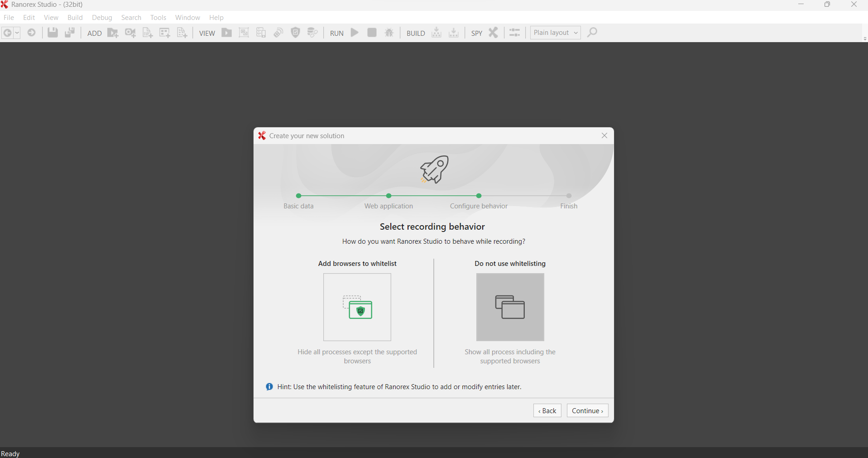Open the Window menu

(x=187, y=18)
